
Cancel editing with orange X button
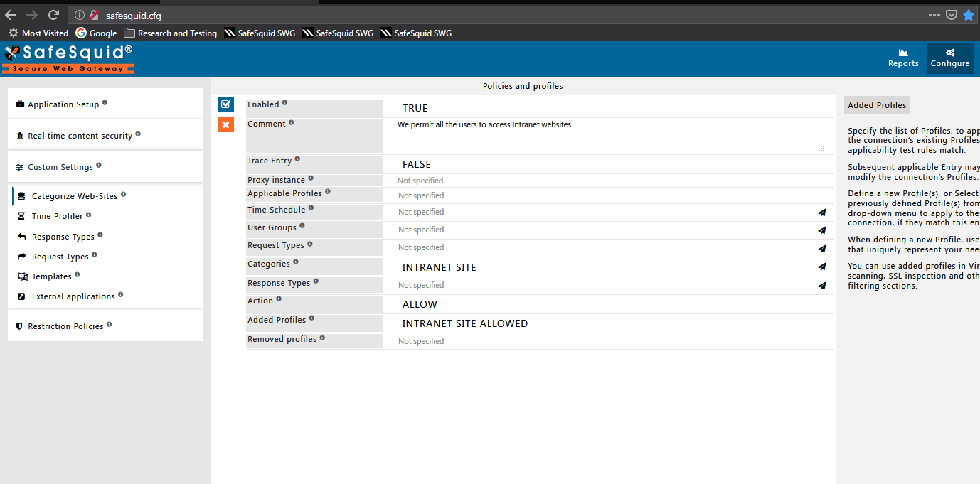pos(226,124)
